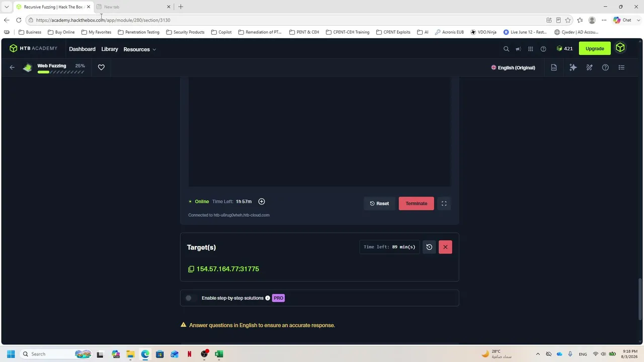Open the Windows Start menu

(x=11, y=354)
